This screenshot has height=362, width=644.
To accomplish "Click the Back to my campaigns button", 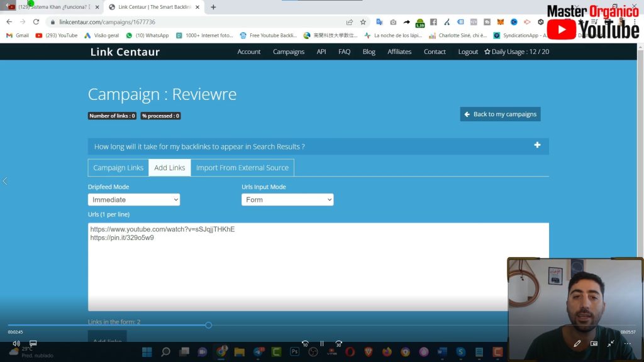I will pos(500,114).
